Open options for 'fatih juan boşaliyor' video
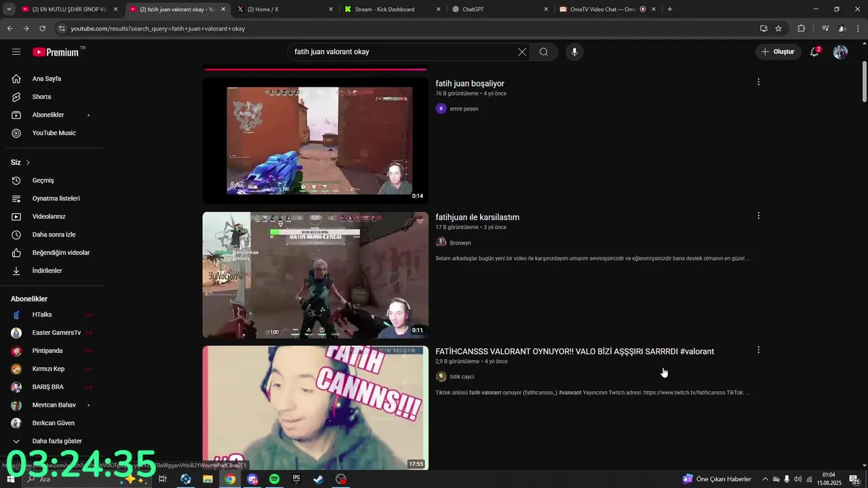 [758, 82]
